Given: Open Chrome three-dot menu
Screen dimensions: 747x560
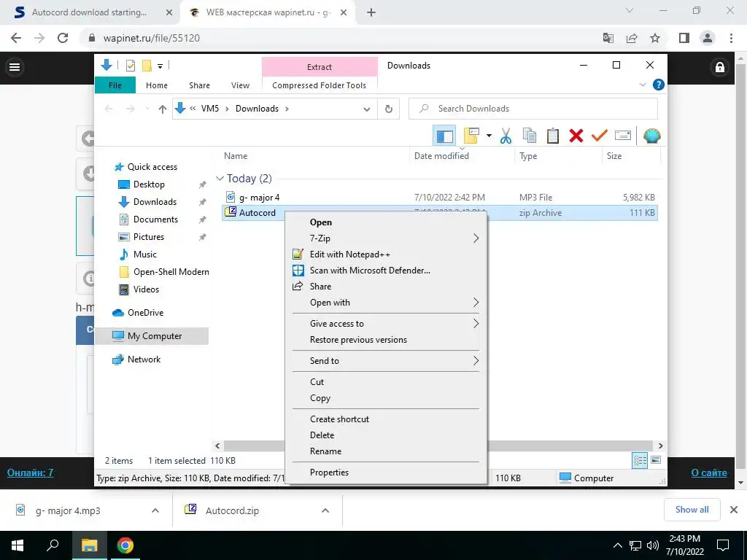Looking at the screenshot, I should (x=731, y=38).
